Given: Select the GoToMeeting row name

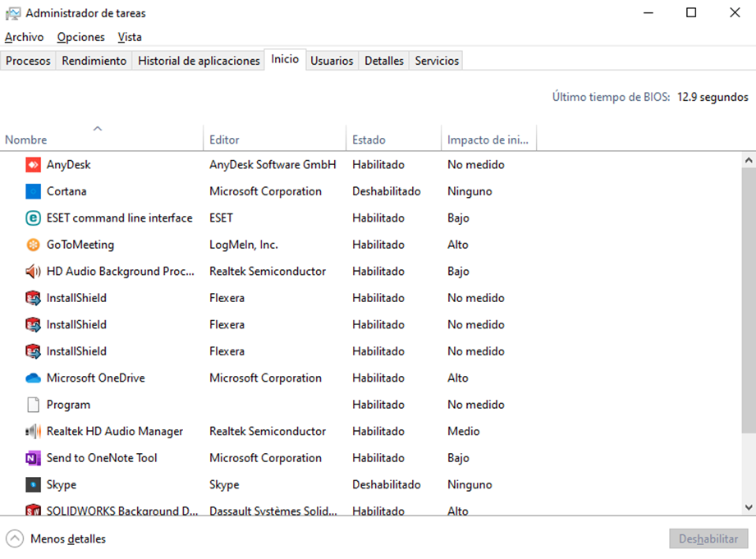Looking at the screenshot, I should (x=80, y=245).
